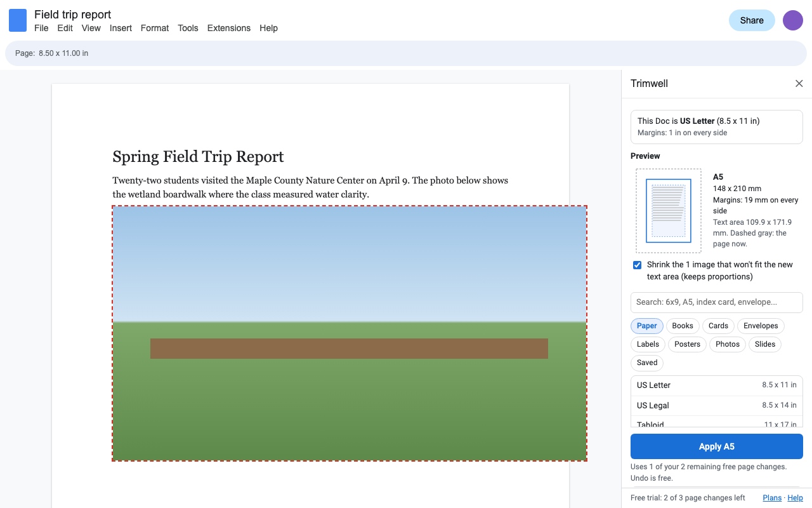Screen dimensions: 812x508
Task: Open the Insert menu
Action: click(121, 28)
